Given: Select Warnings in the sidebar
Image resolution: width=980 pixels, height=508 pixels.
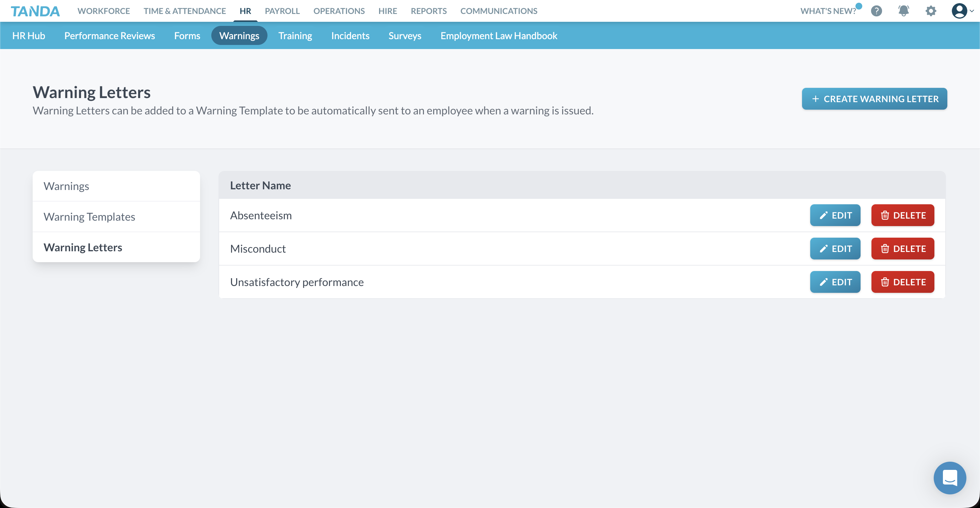Looking at the screenshot, I should pos(66,186).
